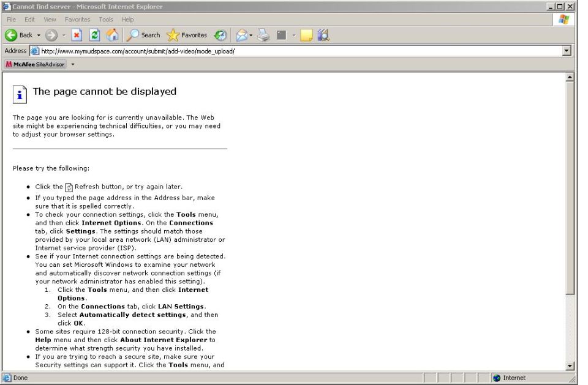Click the 'Address' label left of the URL

pyautogui.click(x=15, y=51)
